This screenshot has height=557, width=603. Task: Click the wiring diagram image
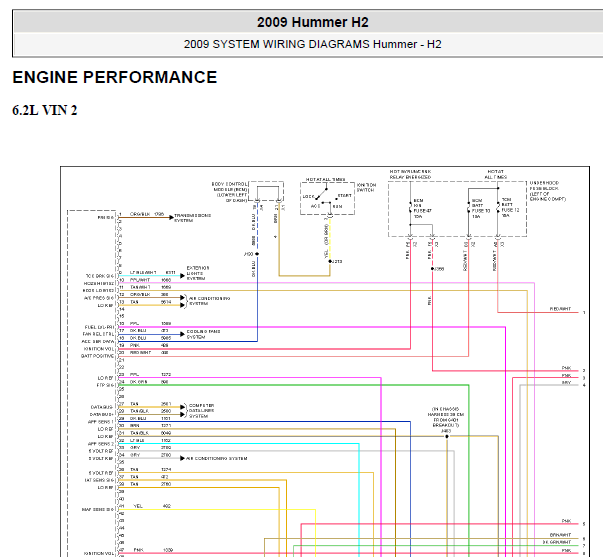325,362
